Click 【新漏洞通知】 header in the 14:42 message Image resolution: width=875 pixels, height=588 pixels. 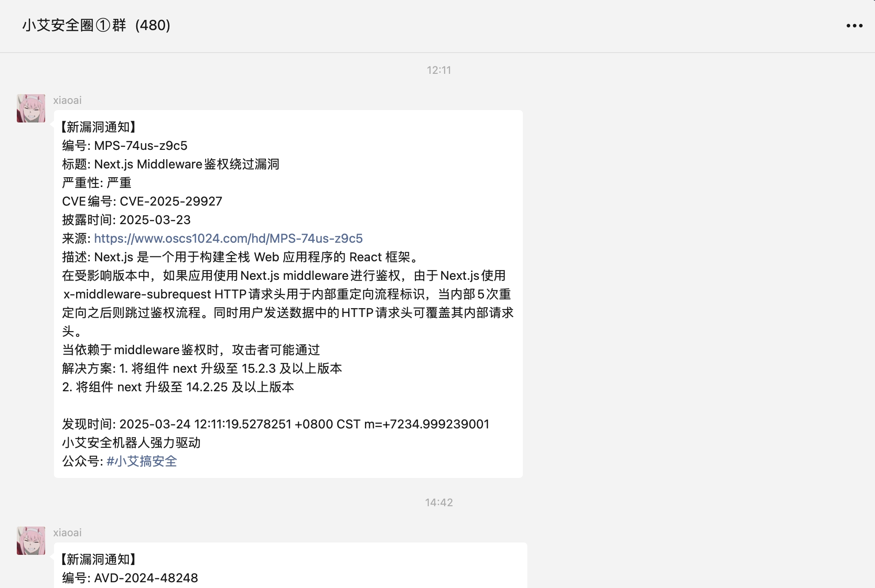[98, 559]
